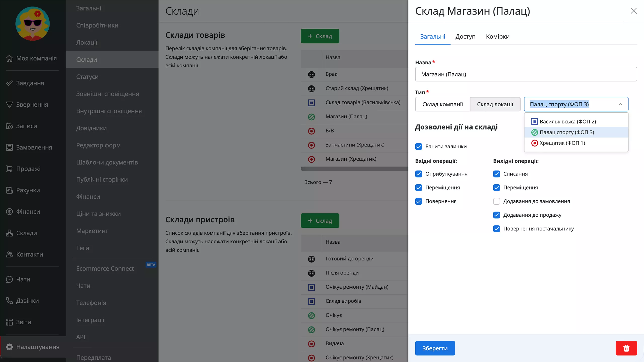
Task: Toggle Оприбуткування checkbox
Action: pyautogui.click(x=419, y=174)
